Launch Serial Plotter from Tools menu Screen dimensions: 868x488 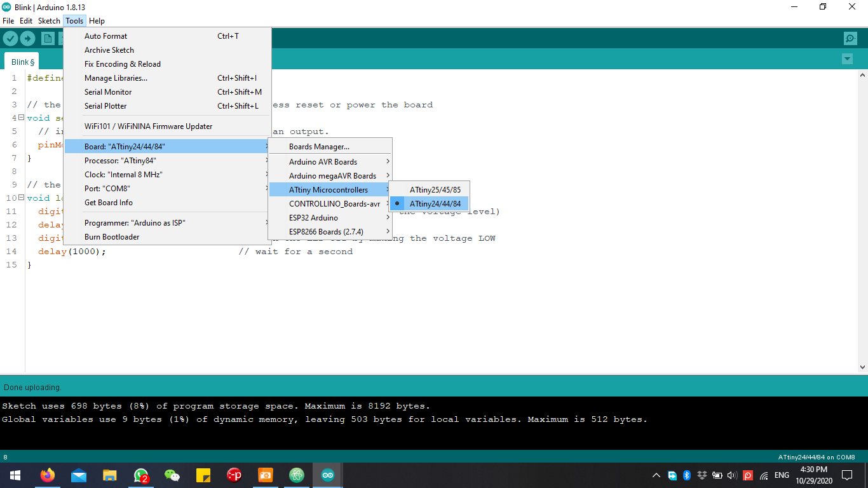click(x=168, y=106)
